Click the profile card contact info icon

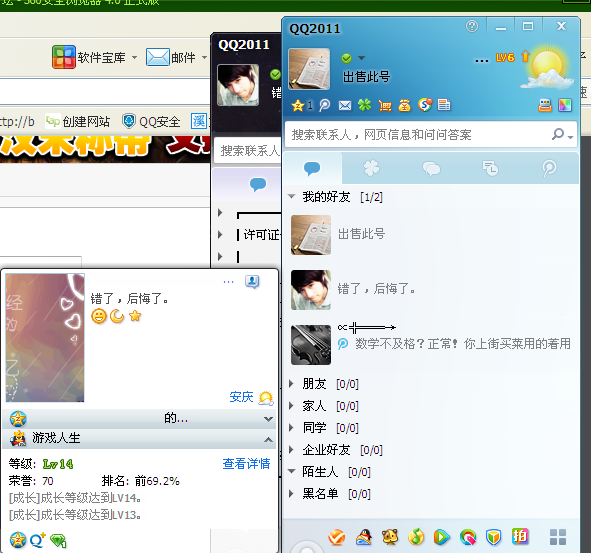tap(252, 281)
